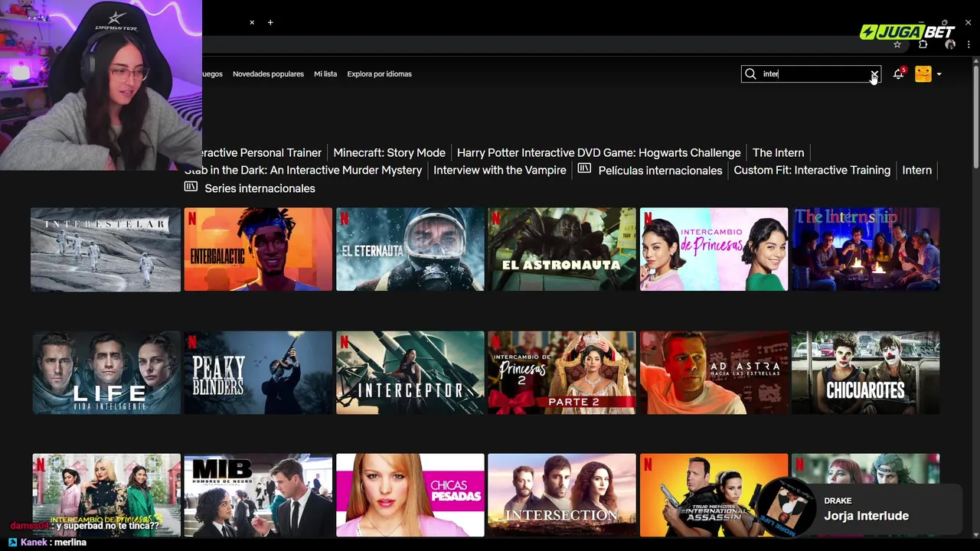980x551 pixels.
Task: Open the Chicas Pesadas thumbnail
Action: tap(410, 495)
